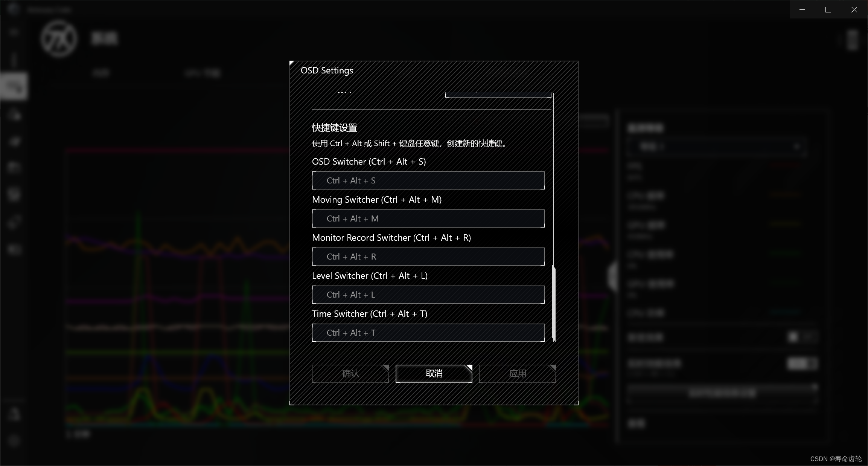Maximize the application window
Screen dimensions: 868x466
pos(828,9)
